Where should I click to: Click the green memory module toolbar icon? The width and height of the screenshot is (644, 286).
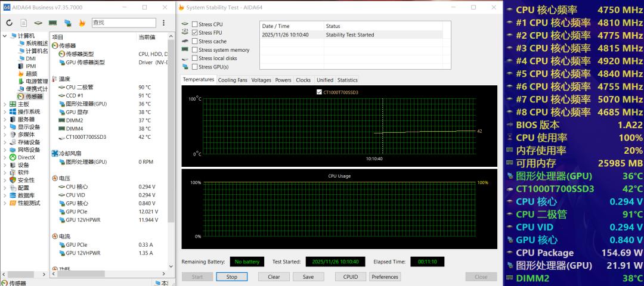click(x=52, y=23)
